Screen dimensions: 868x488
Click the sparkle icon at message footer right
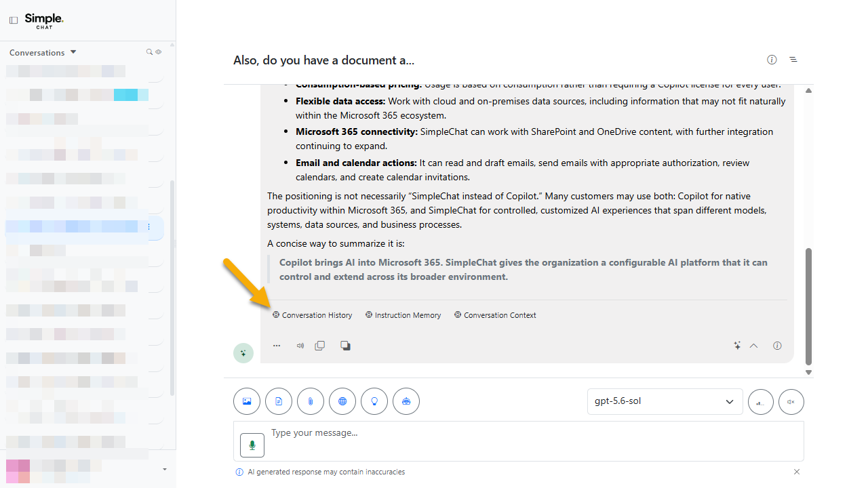[x=737, y=346]
